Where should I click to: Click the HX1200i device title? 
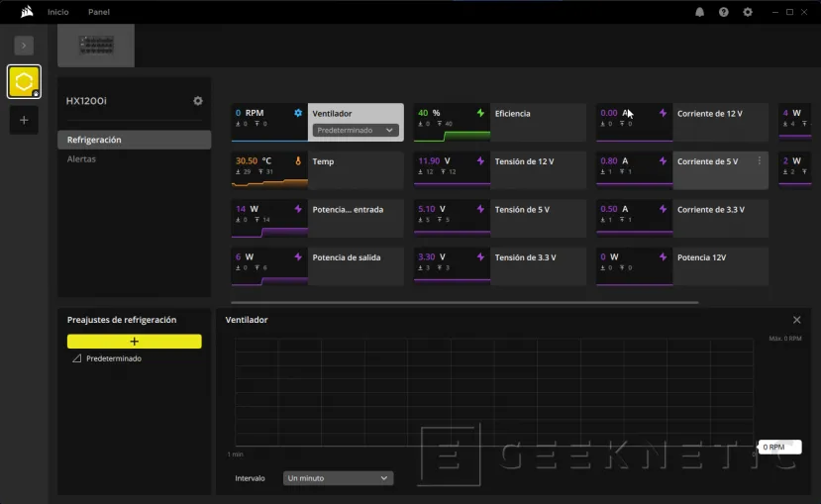[86, 101]
